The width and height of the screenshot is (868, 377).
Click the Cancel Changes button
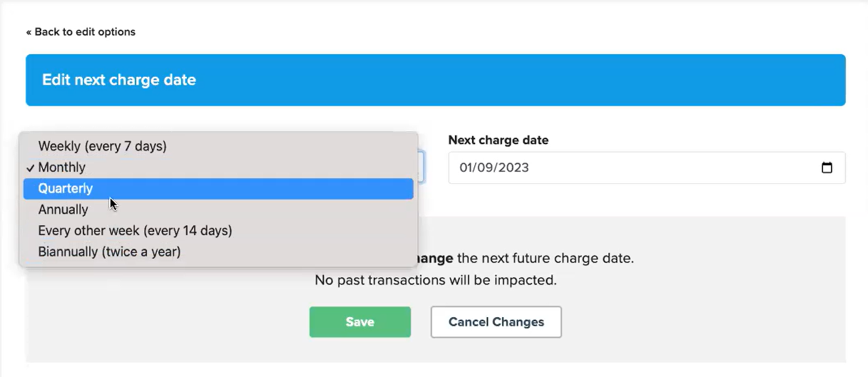coord(496,322)
